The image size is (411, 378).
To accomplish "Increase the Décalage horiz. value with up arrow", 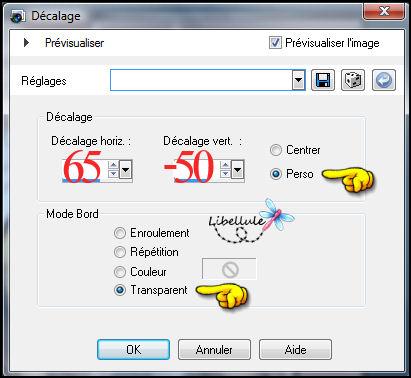I will [x=113, y=165].
